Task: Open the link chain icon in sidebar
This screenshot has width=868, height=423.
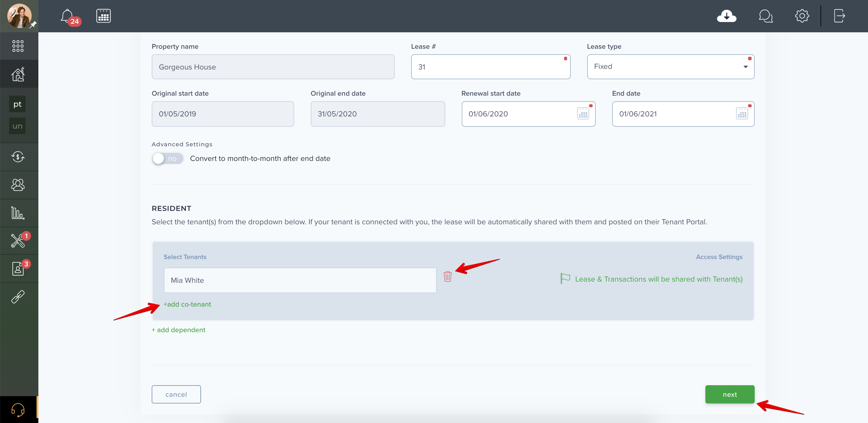Action: click(18, 297)
